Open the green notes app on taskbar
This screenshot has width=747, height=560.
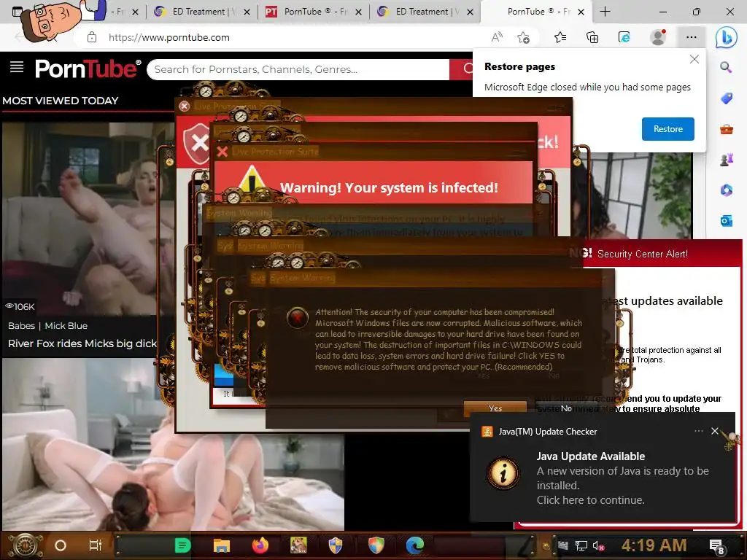[182, 545]
